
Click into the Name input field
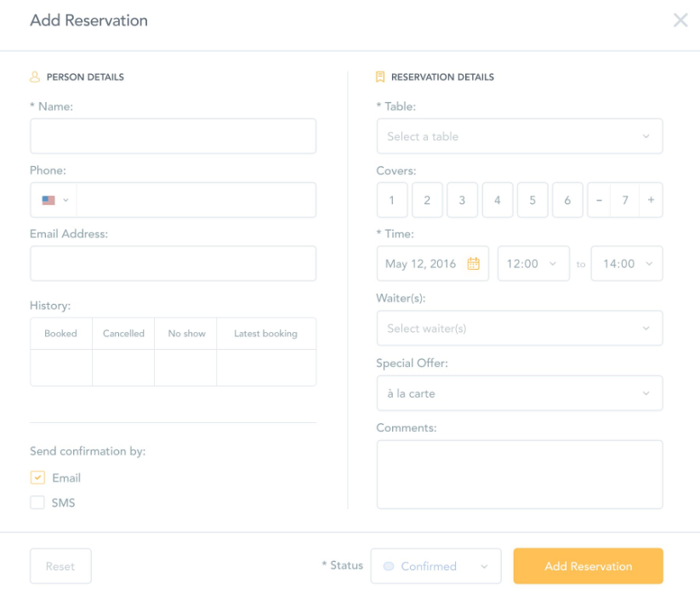173,136
